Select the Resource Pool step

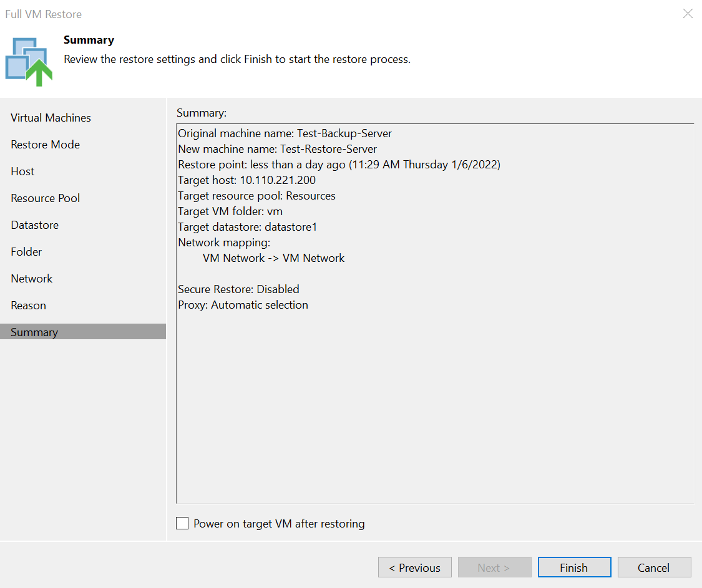click(x=45, y=198)
